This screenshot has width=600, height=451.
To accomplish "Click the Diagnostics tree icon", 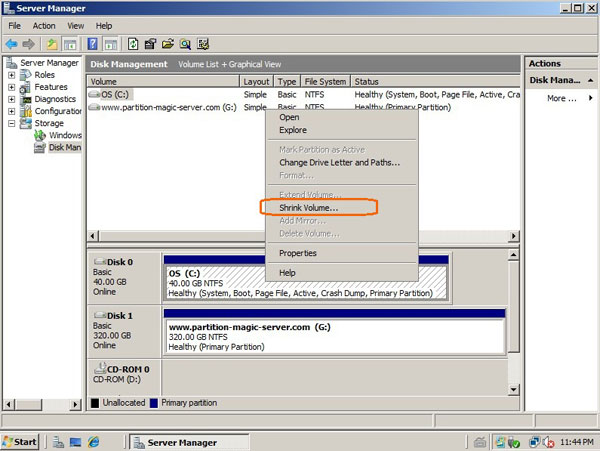I will click(x=26, y=99).
